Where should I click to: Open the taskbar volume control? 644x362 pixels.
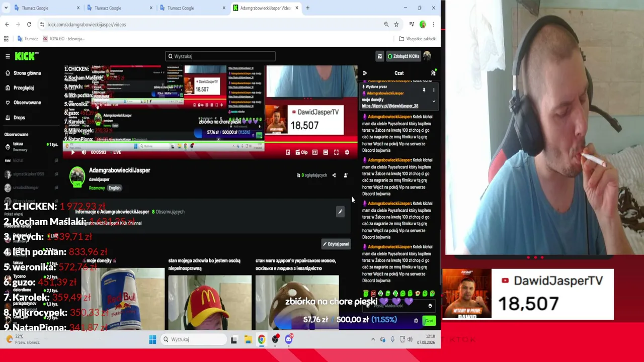[x=410, y=340]
